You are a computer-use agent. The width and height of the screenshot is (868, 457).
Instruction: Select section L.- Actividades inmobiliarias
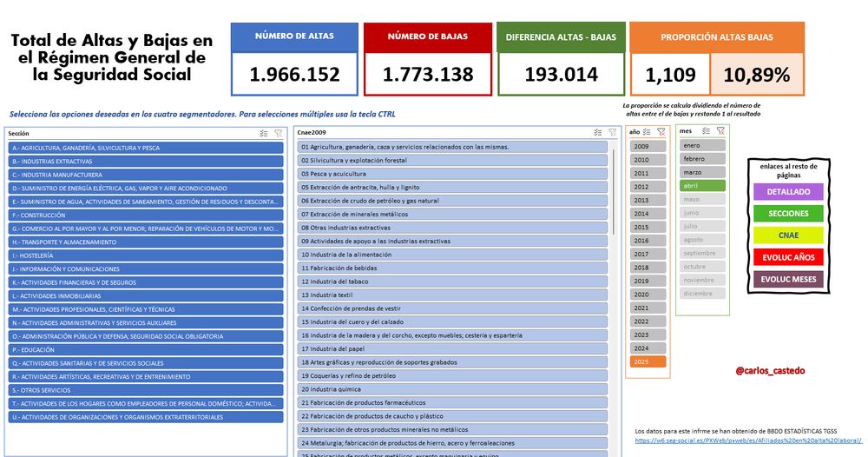[146, 295]
